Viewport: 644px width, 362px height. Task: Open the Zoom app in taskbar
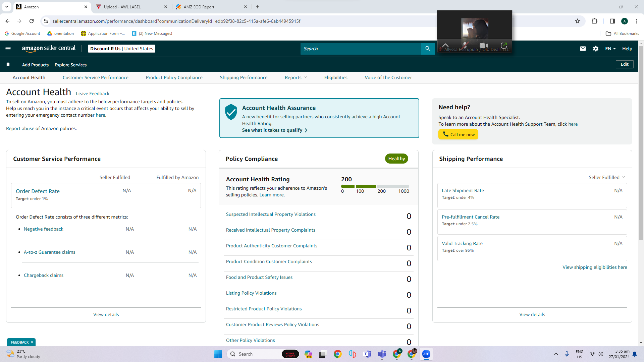click(x=426, y=354)
